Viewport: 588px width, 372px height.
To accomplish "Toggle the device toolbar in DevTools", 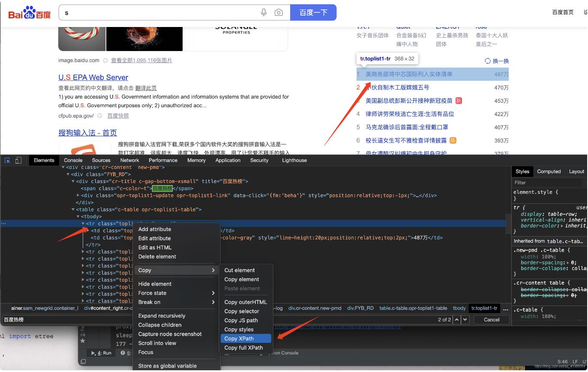I will tap(18, 160).
